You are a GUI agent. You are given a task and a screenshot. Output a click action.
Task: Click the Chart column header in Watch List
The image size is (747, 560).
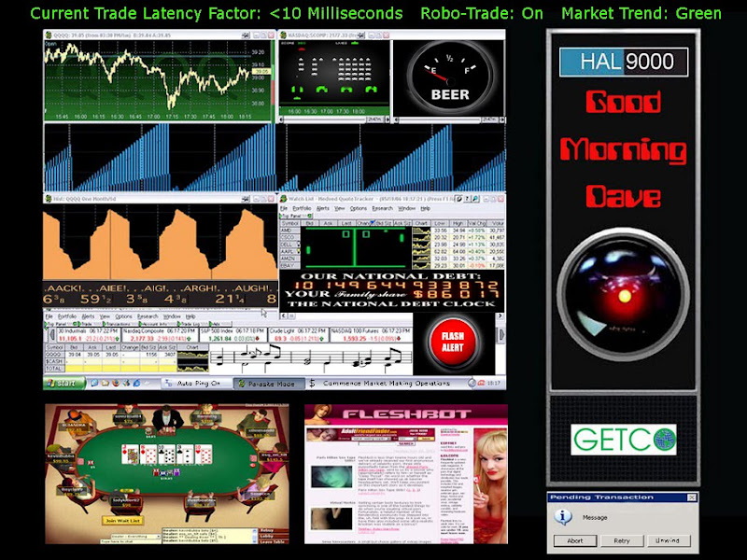(x=421, y=223)
